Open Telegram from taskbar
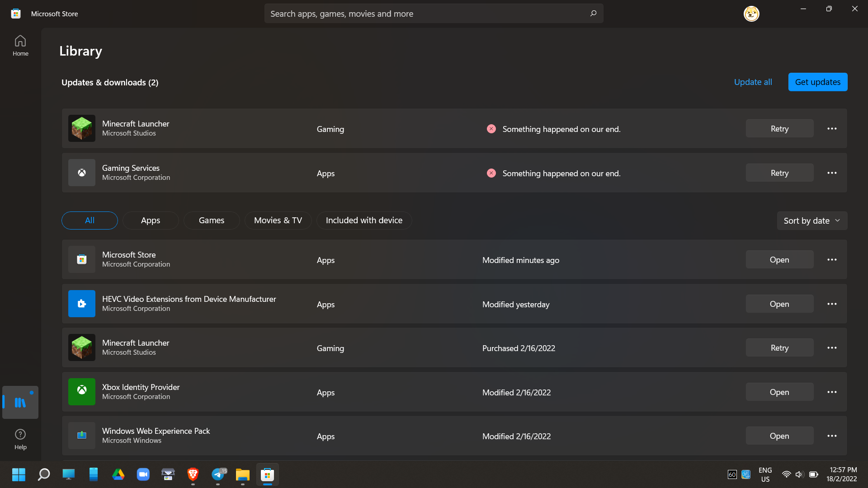 coord(218,474)
